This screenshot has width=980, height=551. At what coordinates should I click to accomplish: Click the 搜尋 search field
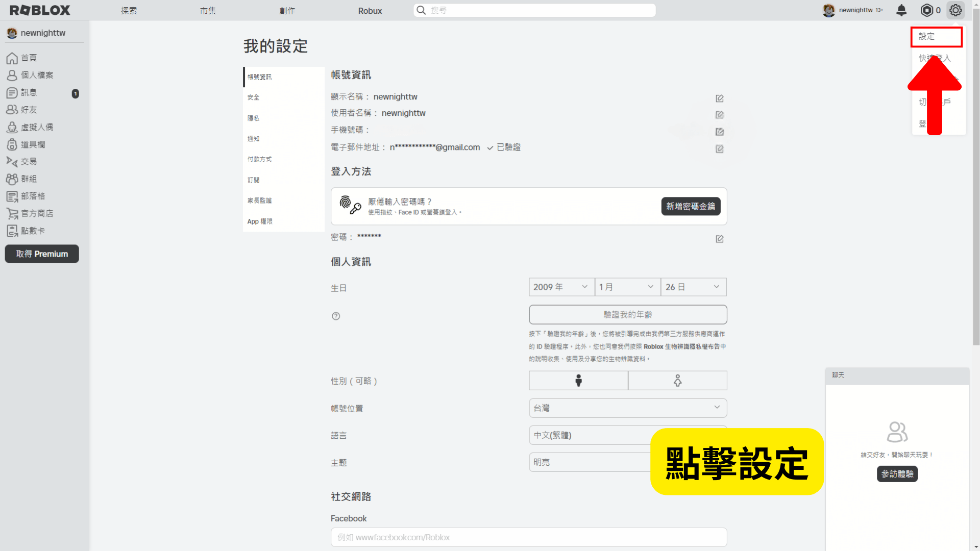534,10
